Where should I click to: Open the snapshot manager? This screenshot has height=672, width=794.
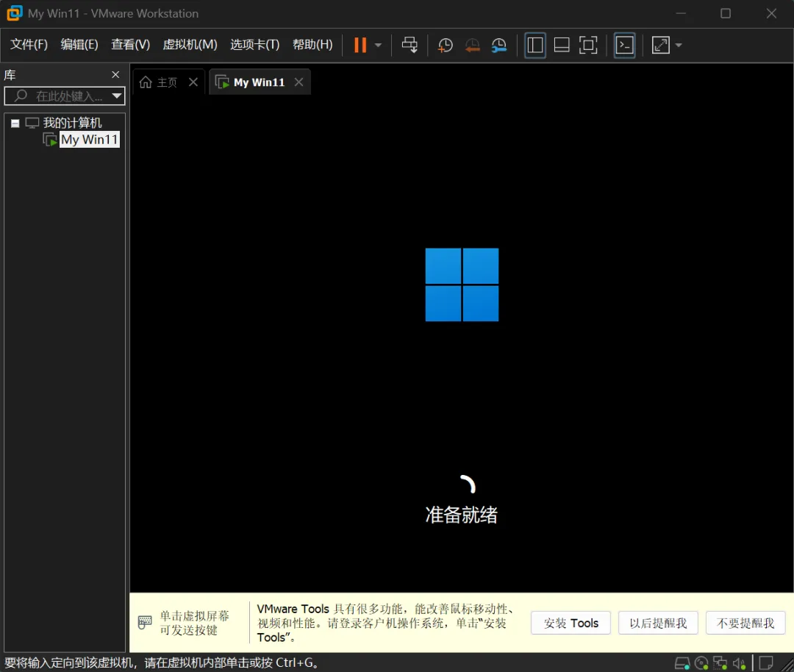point(498,45)
